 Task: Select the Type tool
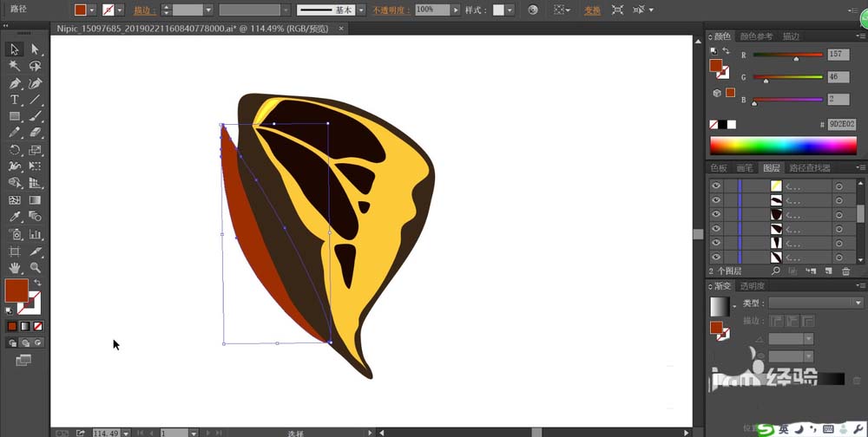pyautogui.click(x=15, y=100)
